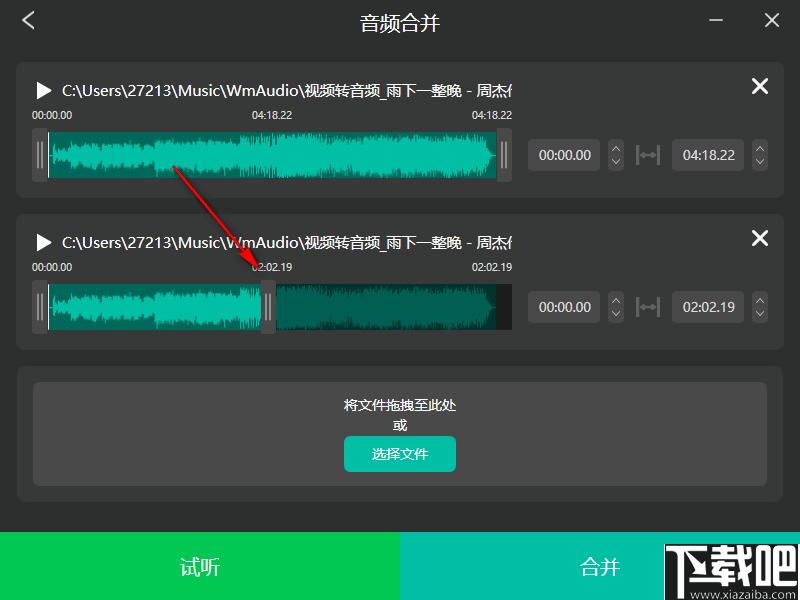Viewport: 800px width, 600px height.
Task: Click second track's start time field 00:00.00
Action: click(x=564, y=307)
